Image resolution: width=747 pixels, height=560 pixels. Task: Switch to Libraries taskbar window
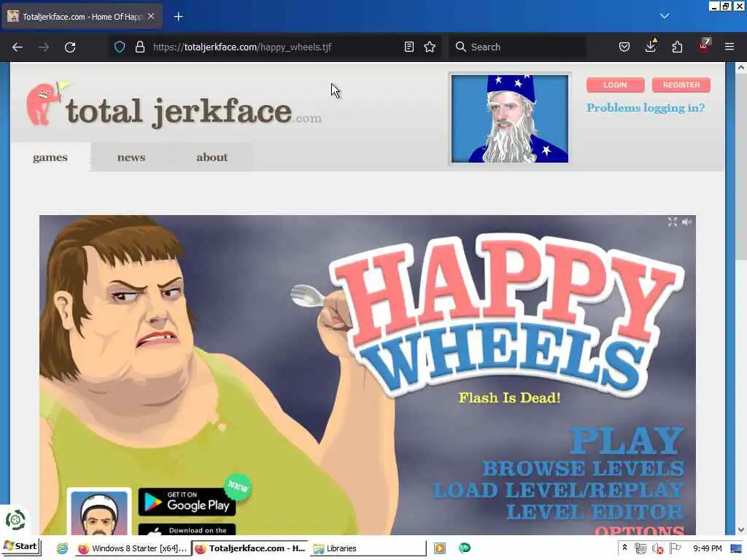368,548
